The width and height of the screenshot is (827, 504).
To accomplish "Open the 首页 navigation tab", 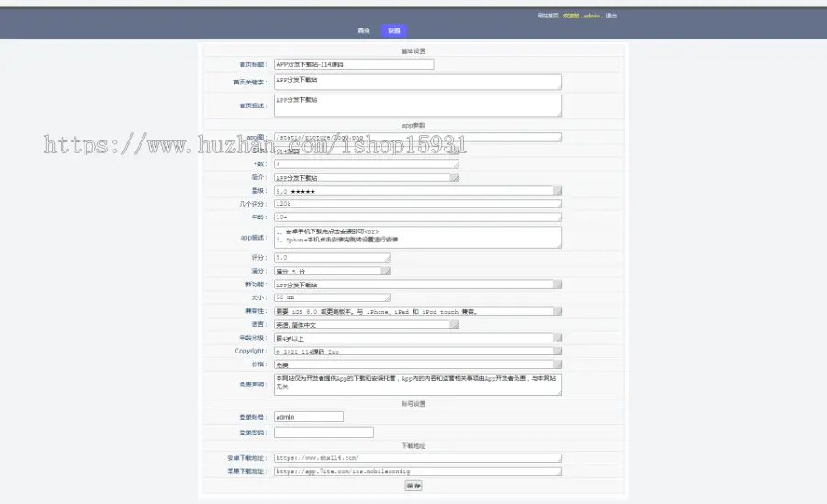I will click(364, 30).
